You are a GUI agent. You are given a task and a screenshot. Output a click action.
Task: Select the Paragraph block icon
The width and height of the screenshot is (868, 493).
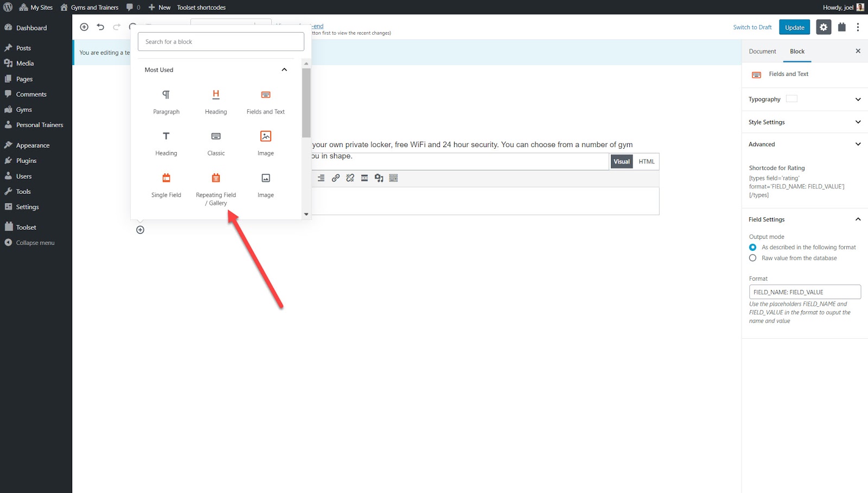[166, 95]
